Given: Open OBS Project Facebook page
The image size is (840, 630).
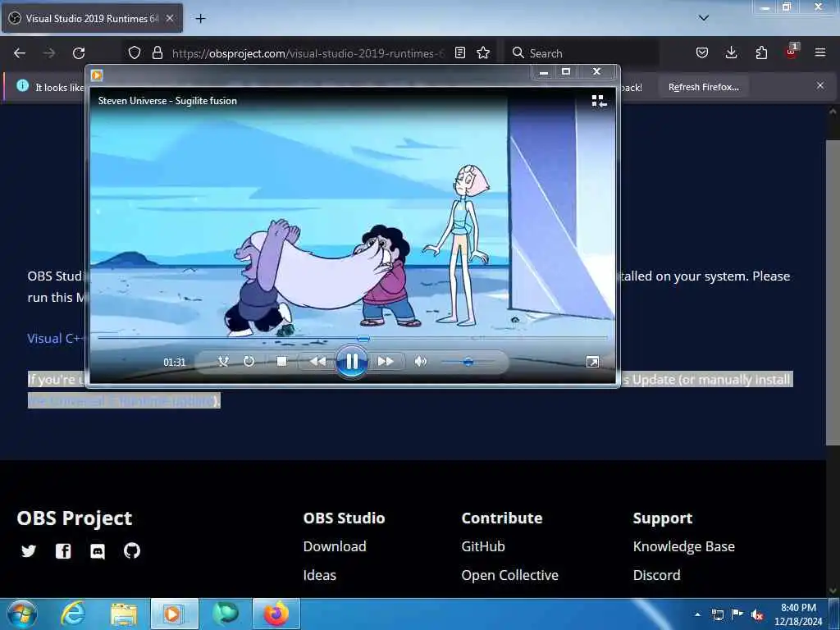Looking at the screenshot, I should pyautogui.click(x=63, y=550).
